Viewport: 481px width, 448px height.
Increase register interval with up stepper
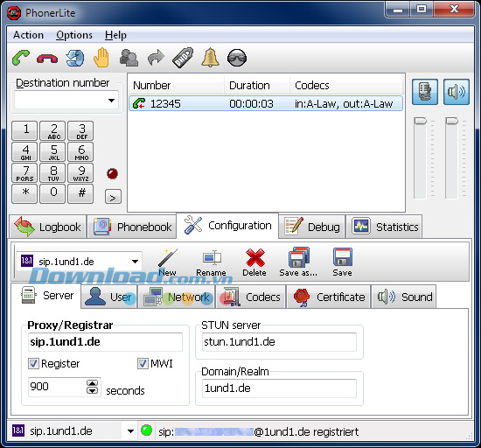[93, 383]
